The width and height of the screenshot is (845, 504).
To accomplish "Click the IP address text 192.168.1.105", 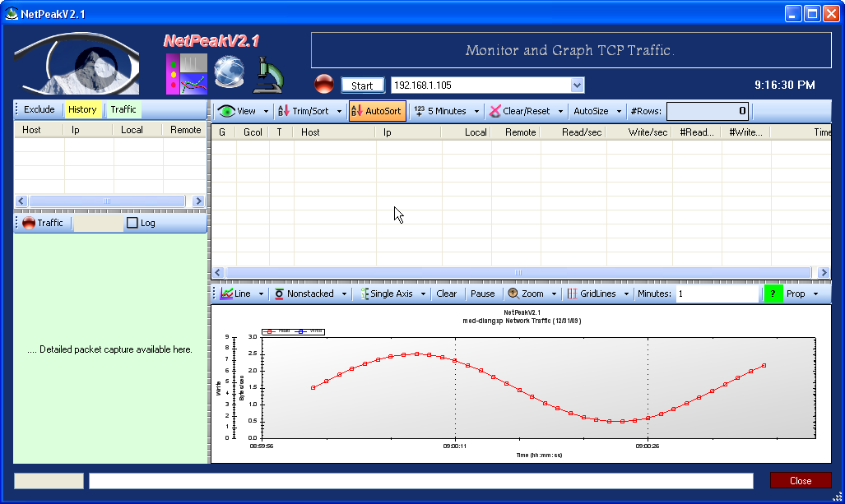I will pos(423,85).
